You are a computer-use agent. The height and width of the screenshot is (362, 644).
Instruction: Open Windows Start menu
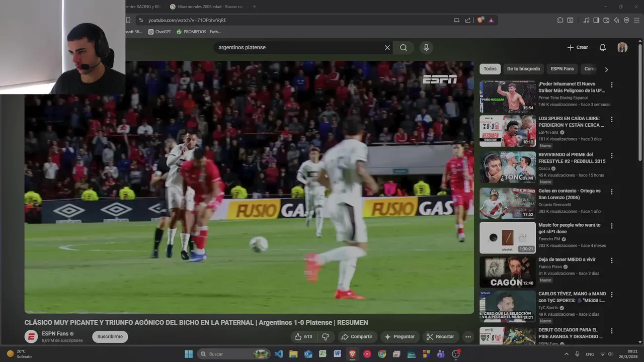click(189, 354)
